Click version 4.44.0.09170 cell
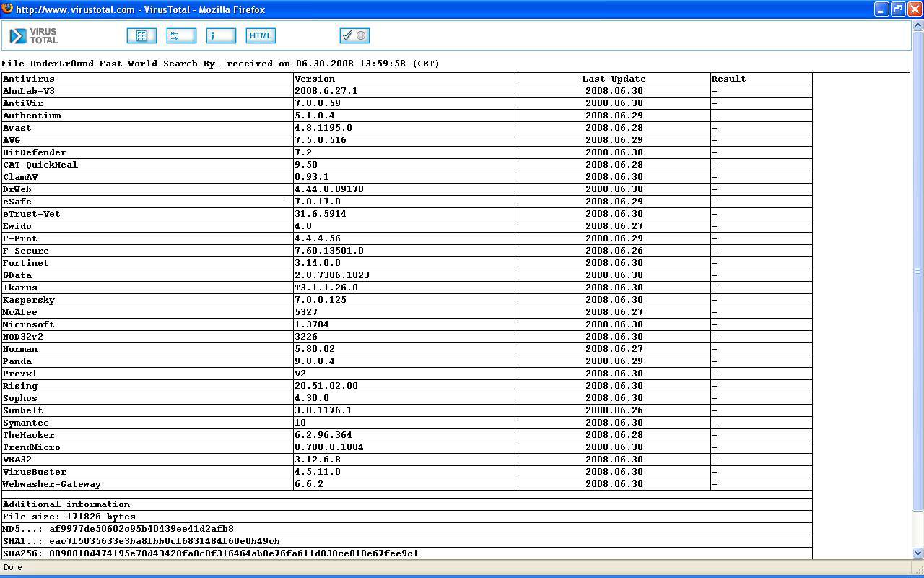The width and height of the screenshot is (924, 578). click(x=329, y=189)
